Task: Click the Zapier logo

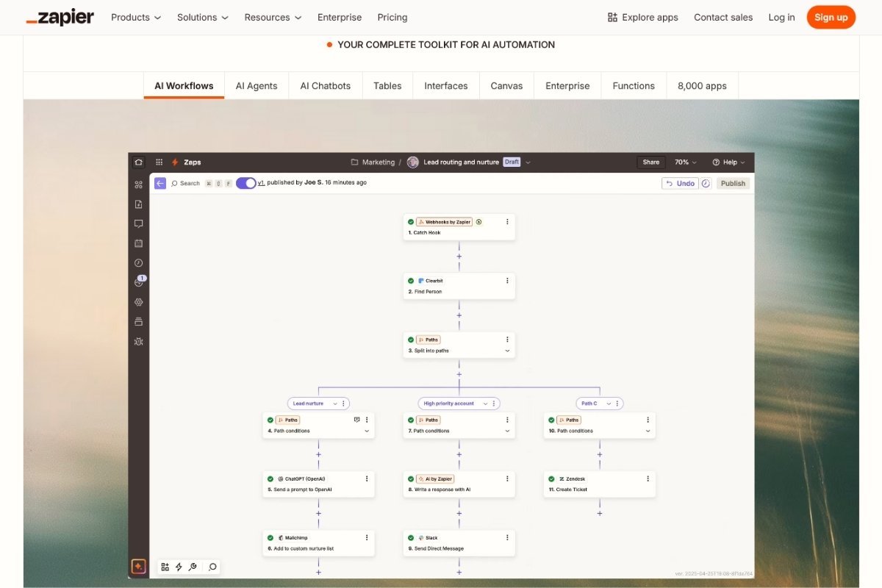Action: (x=60, y=17)
